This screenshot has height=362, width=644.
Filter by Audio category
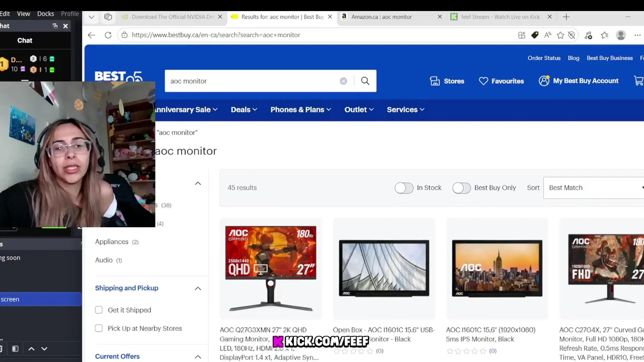click(104, 260)
